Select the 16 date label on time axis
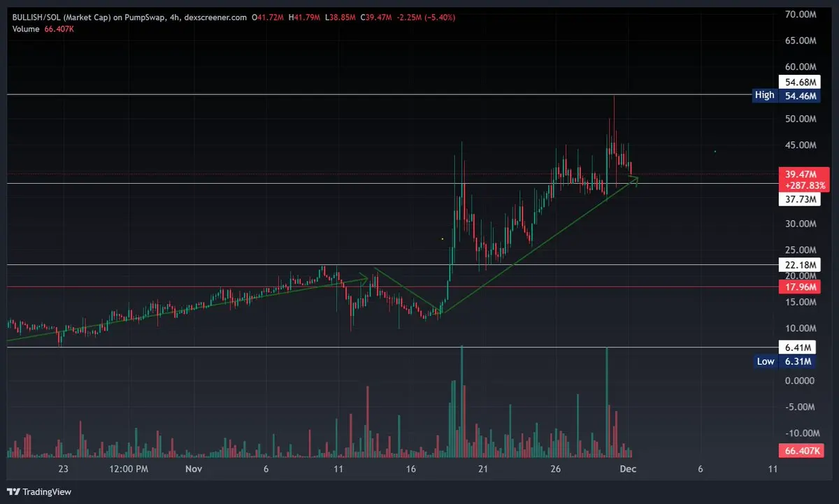Image resolution: width=839 pixels, height=504 pixels. coord(410,469)
